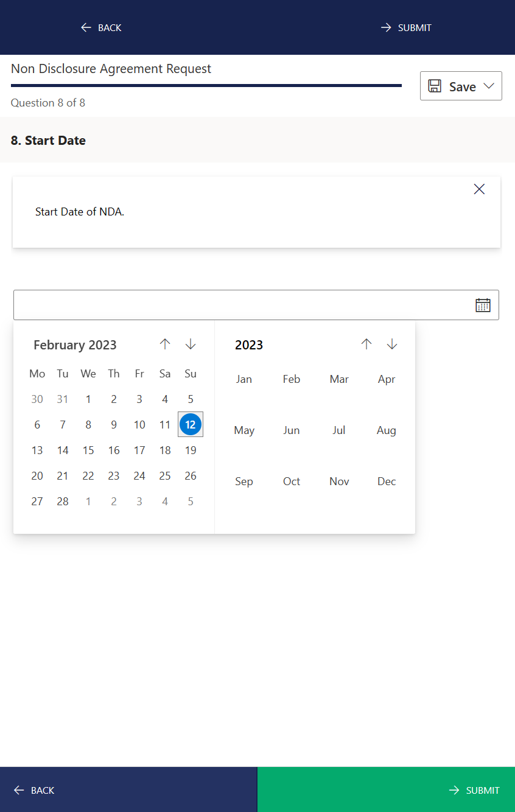Click the top Back arrow icon
Screen dimensions: 515x812
click(x=86, y=27)
